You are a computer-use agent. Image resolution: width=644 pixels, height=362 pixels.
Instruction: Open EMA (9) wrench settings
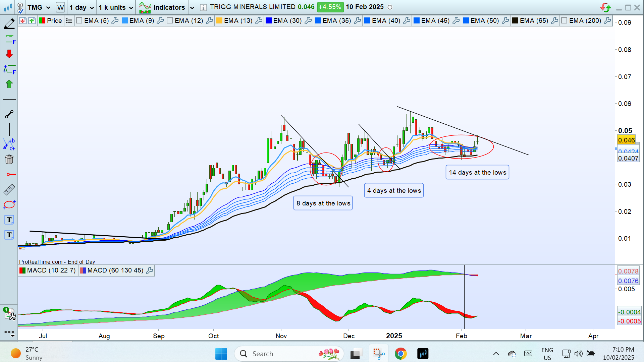point(160,21)
